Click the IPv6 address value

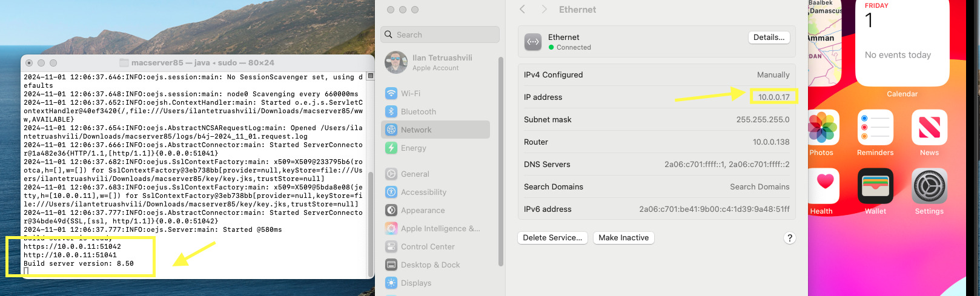click(714, 209)
